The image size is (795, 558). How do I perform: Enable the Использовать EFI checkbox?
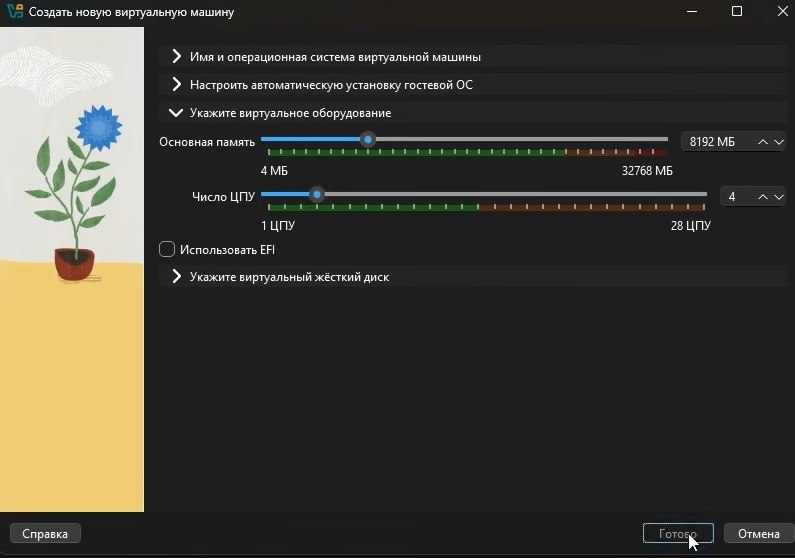[x=167, y=249]
